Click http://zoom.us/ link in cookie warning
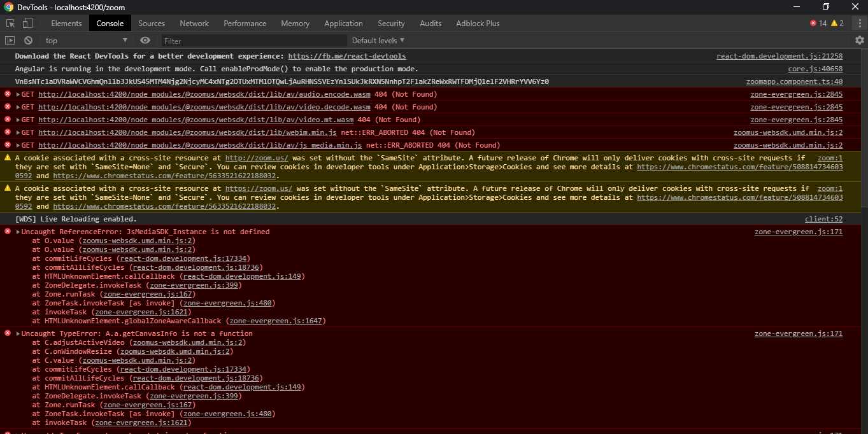The height and width of the screenshot is (434, 868). (x=257, y=158)
